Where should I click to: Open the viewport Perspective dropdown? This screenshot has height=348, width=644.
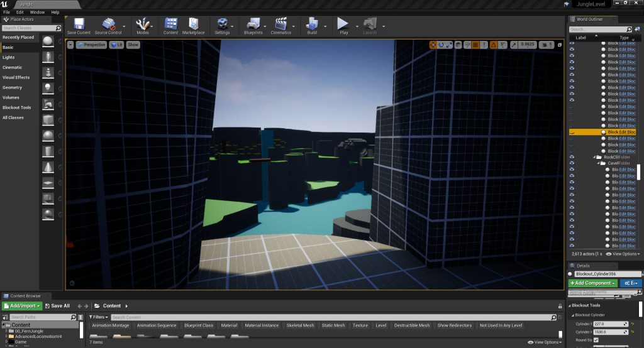[x=91, y=45]
